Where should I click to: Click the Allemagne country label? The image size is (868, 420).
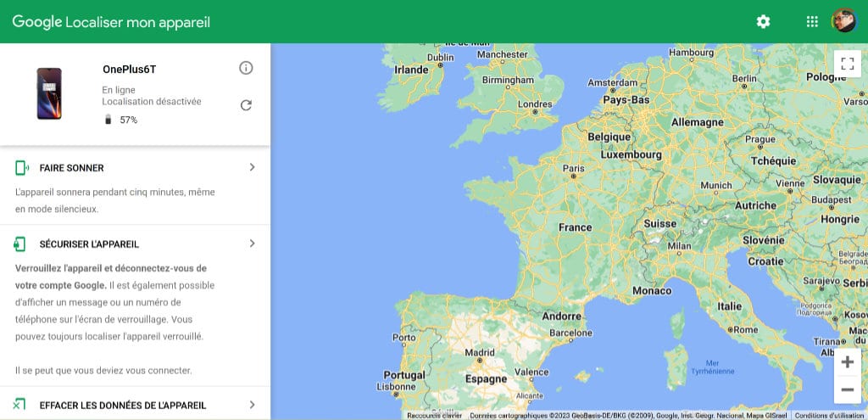click(697, 122)
